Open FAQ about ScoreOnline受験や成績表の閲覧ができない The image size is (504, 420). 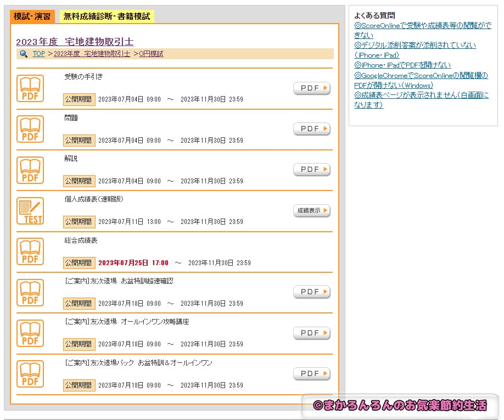pos(423,30)
